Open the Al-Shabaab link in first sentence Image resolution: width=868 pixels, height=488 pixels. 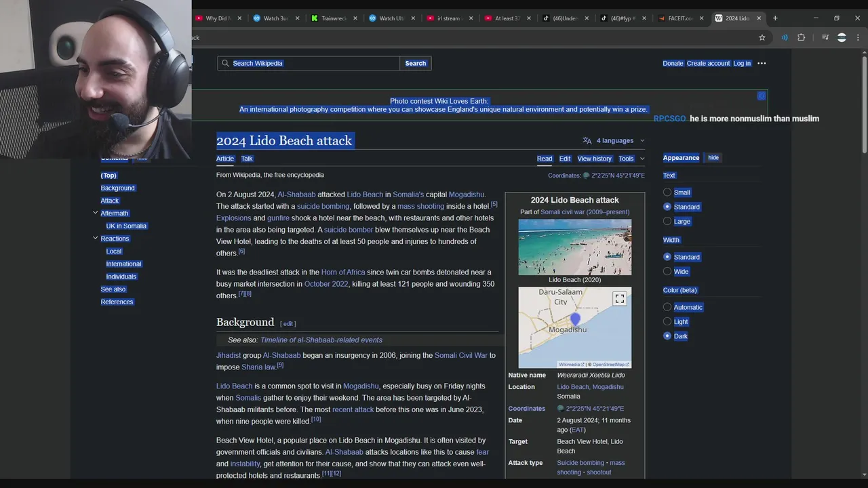(x=296, y=195)
